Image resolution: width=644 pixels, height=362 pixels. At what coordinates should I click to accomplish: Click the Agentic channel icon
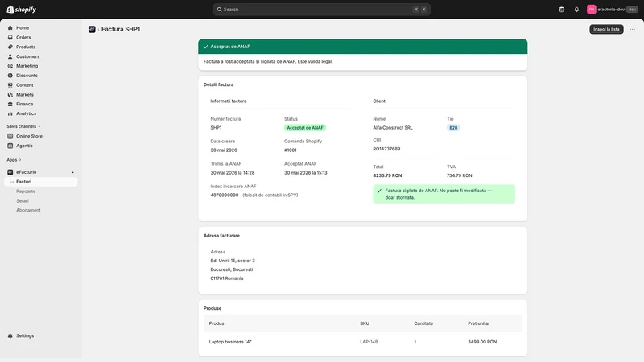click(10, 146)
